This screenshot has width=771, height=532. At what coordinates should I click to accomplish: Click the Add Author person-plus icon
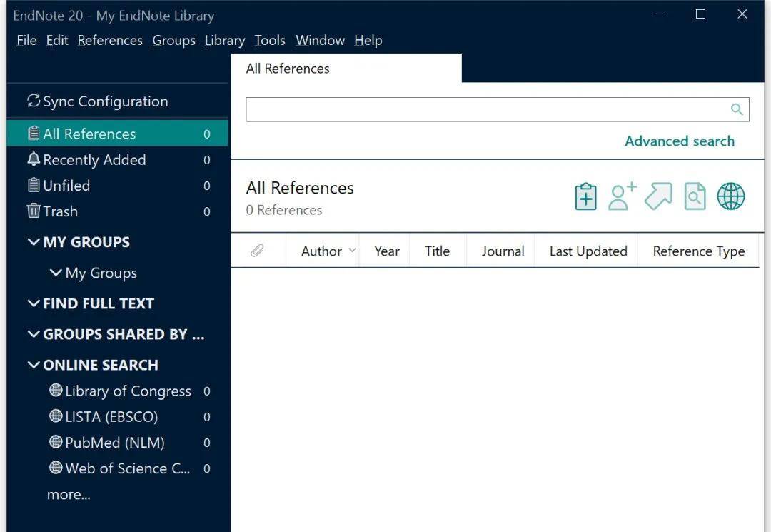point(622,196)
